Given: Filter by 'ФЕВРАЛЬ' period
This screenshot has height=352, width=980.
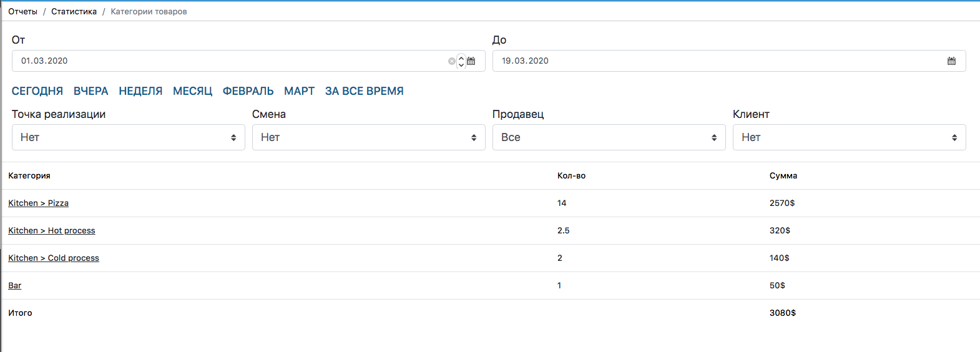Looking at the screenshot, I should [248, 91].
